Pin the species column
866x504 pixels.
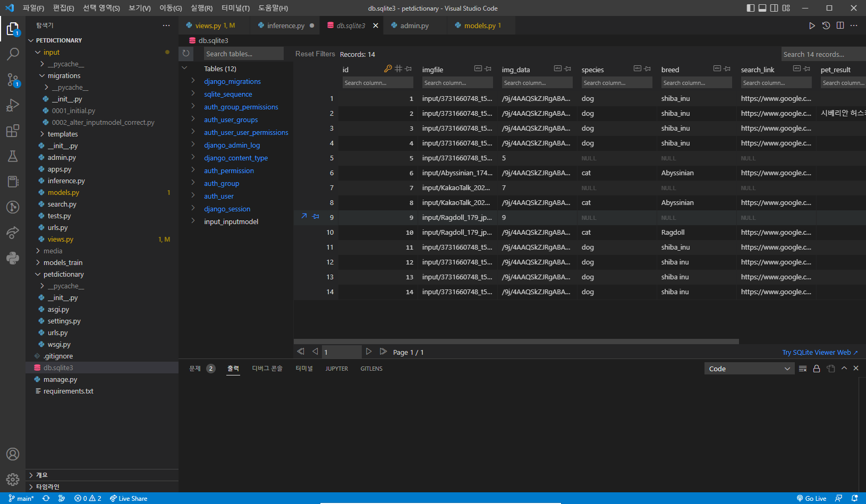pos(648,69)
